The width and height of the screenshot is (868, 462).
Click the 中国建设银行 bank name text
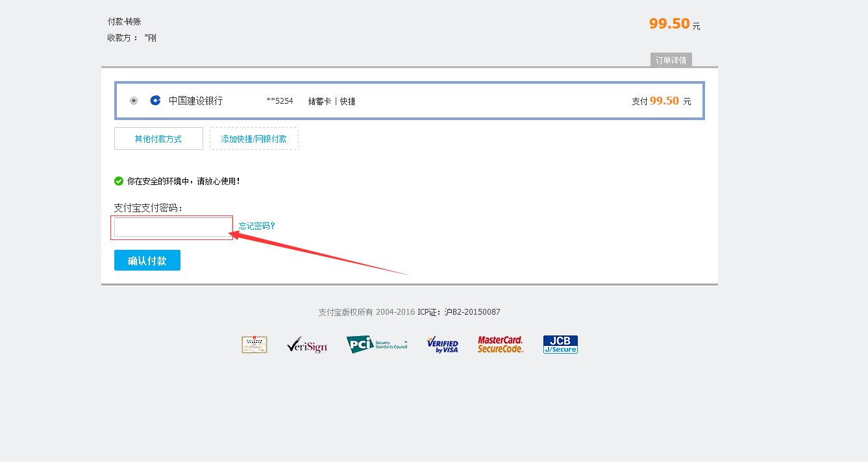click(x=195, y=101)
